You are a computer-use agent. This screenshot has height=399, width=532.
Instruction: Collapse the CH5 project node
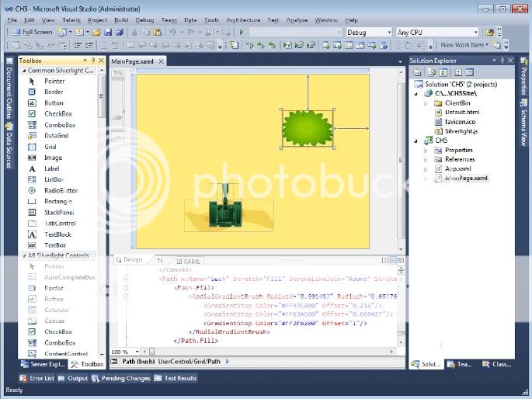tap(416, 141)
